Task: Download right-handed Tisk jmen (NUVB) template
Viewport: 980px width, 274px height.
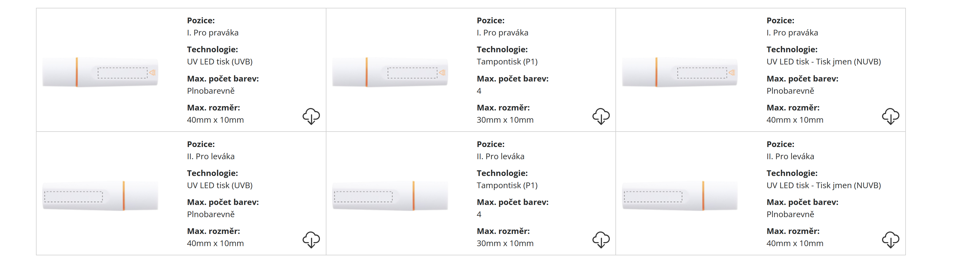Action: click(x=890, y=116)
